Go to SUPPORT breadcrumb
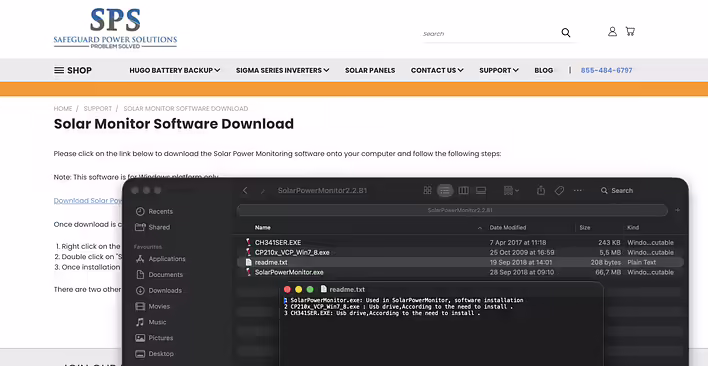 (x=98, y=109)
